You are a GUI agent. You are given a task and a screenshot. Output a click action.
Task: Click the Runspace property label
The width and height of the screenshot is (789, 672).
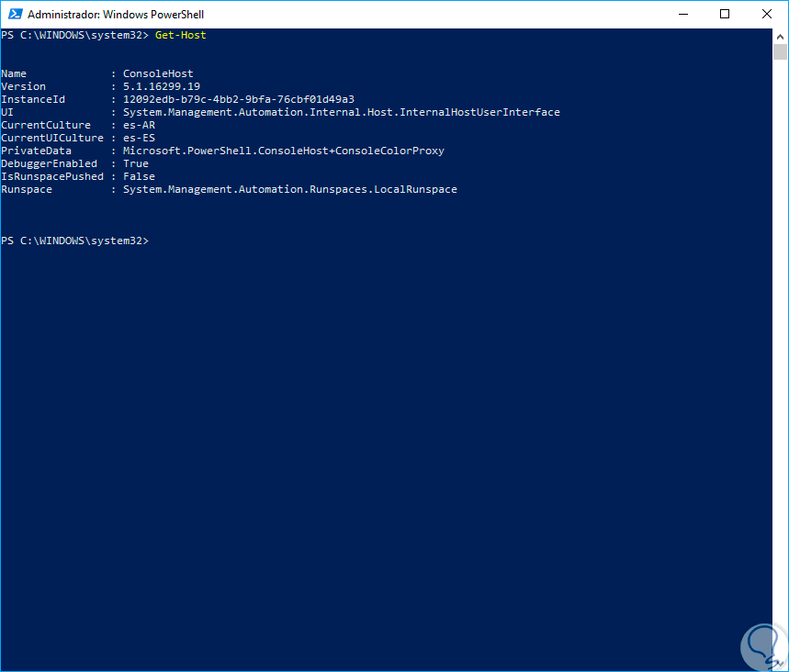pos(27,190)
